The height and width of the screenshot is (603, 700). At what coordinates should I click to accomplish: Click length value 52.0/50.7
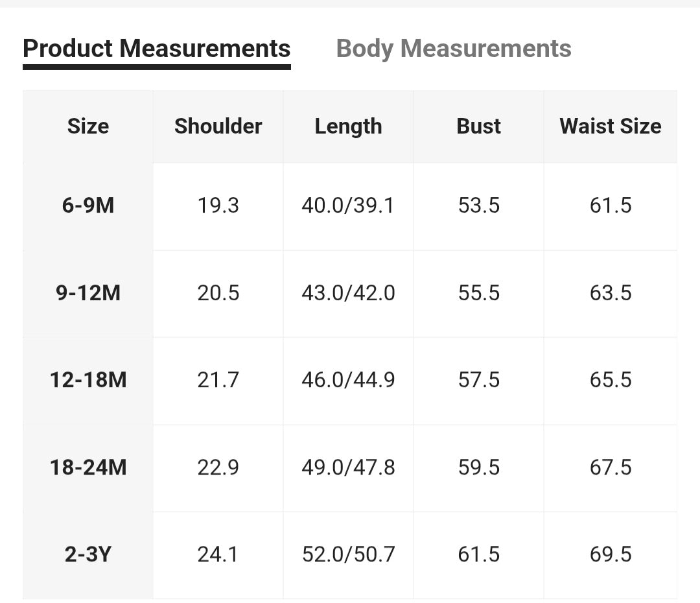348,554
